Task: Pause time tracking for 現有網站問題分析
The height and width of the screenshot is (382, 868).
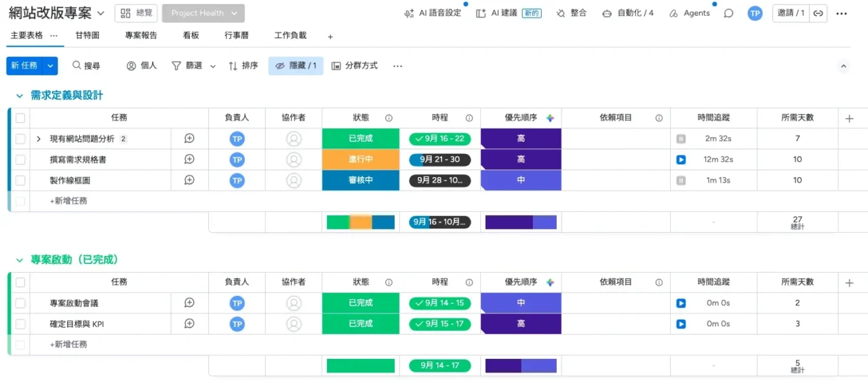Action: [x=681, y=138]
